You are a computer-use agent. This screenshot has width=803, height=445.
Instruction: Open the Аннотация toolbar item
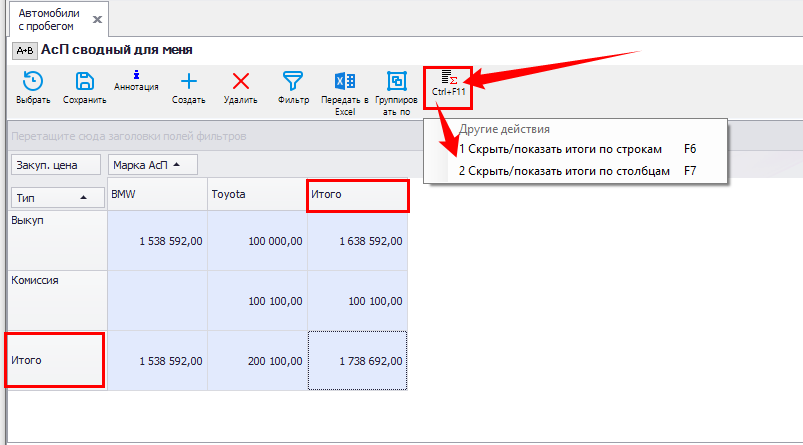coord(137,80)
